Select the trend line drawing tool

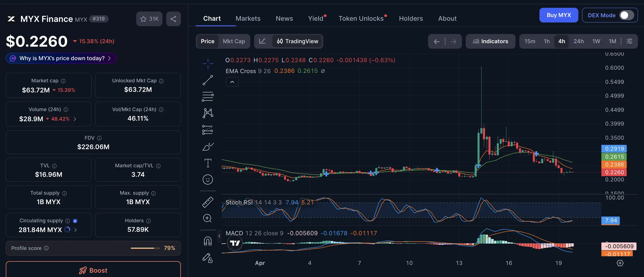pyautogui.click(x=208, y=80)
